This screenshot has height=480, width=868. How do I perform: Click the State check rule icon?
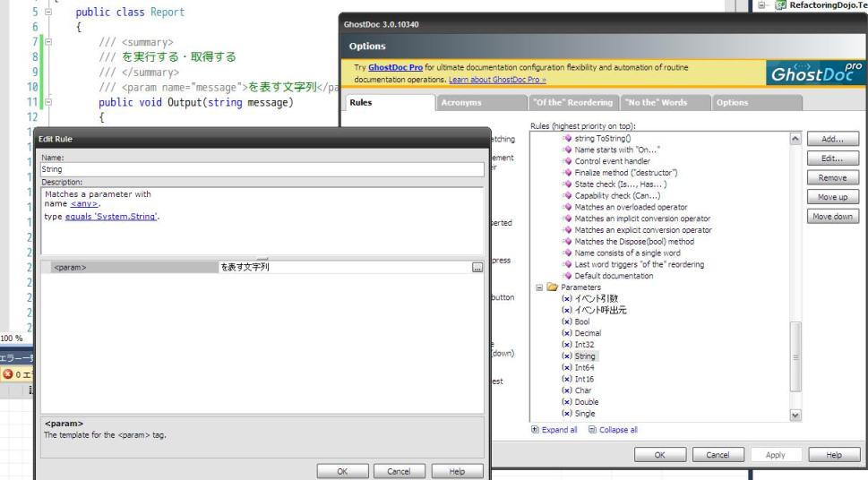point(567,184)
